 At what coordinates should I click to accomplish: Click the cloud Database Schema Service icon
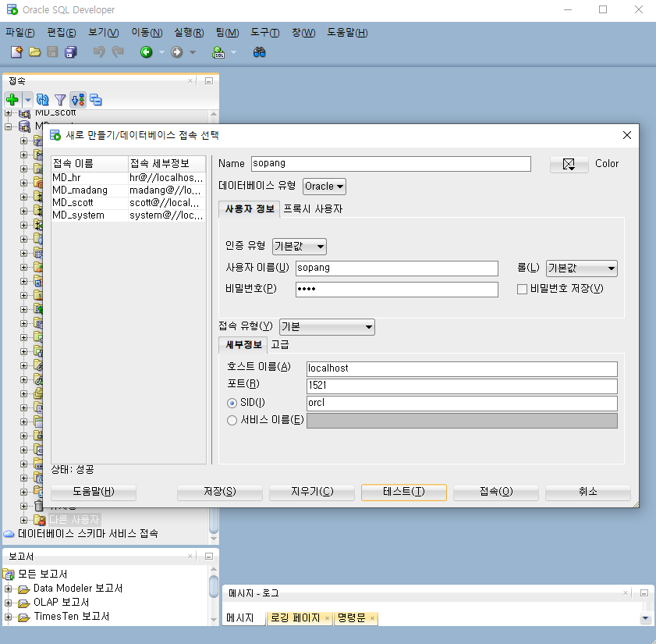point(9,534)
